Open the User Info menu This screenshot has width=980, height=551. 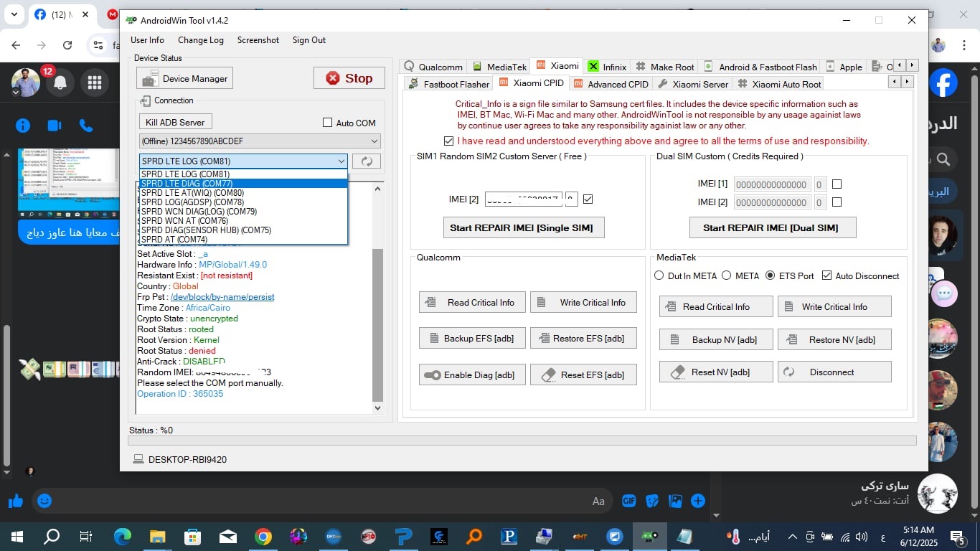pyautogui.click(x=147, y=40)
